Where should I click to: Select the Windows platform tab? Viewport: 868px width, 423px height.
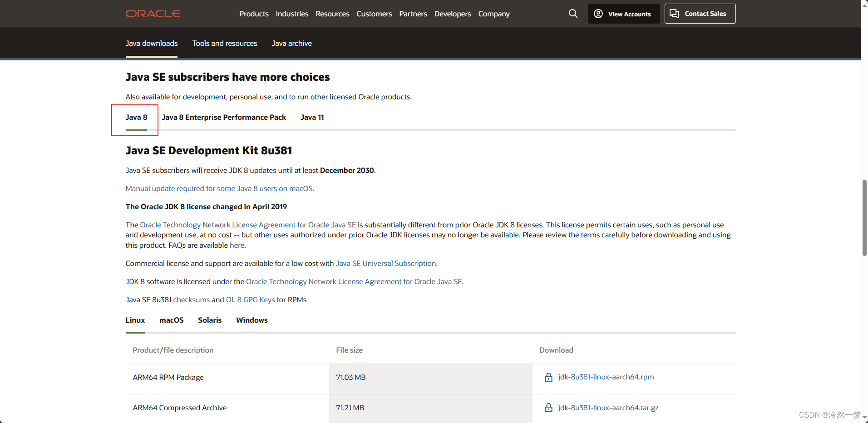(252, 320)
